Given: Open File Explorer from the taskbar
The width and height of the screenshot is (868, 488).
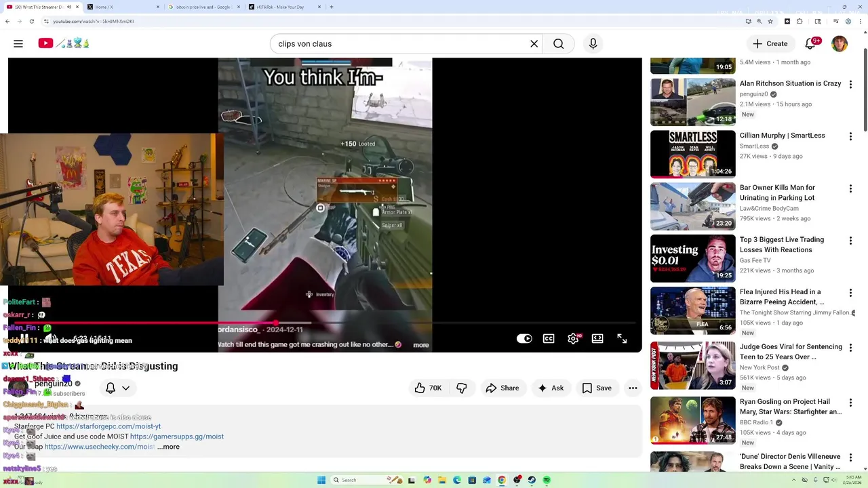Looking at the screenshot, I should (442, 480).
